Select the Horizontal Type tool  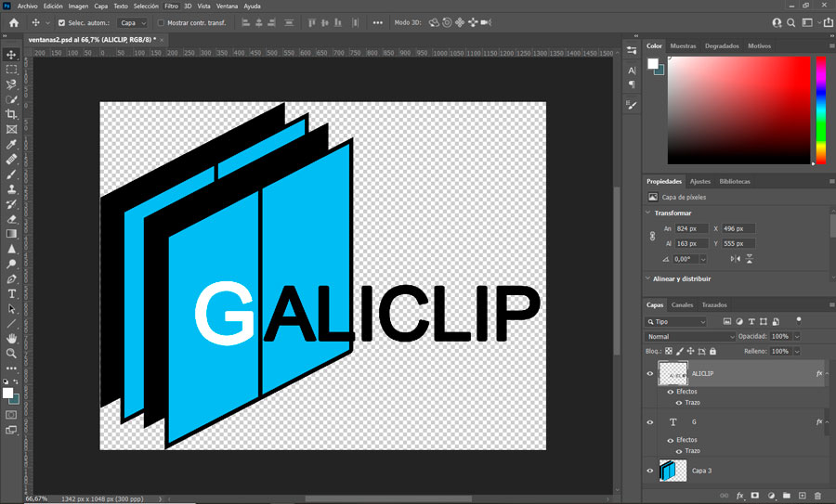pyautogui.click(x=11, y=293)
